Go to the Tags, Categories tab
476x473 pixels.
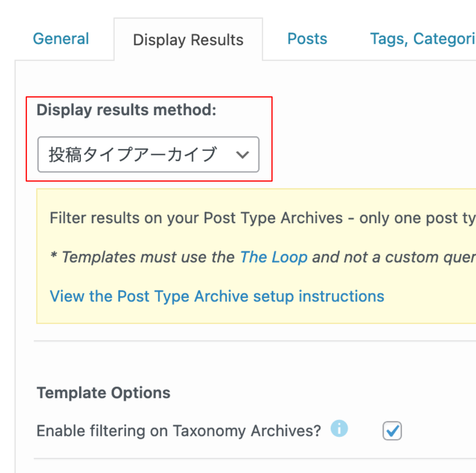423,39
